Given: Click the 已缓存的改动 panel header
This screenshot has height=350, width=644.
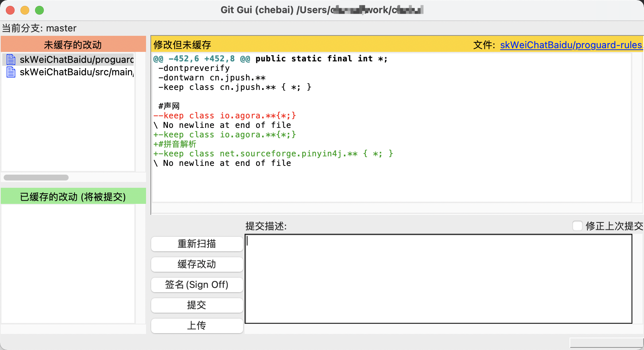Looking at the screenshot, I should tap(73, 196).
